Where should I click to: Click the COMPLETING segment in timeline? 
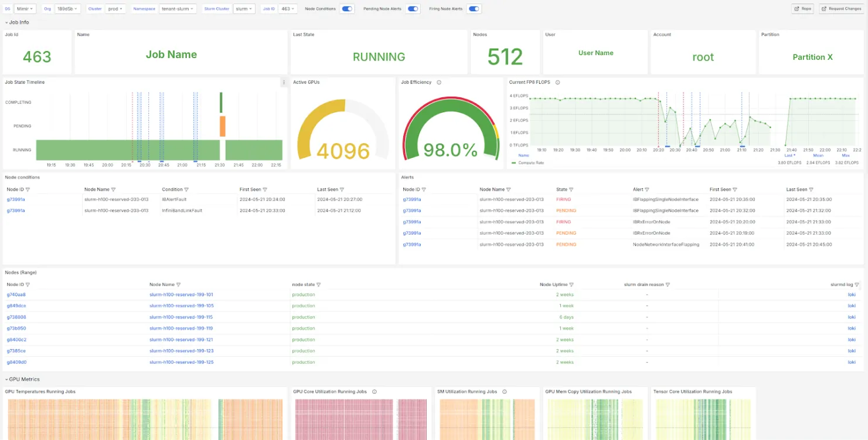tap(221, 102)
